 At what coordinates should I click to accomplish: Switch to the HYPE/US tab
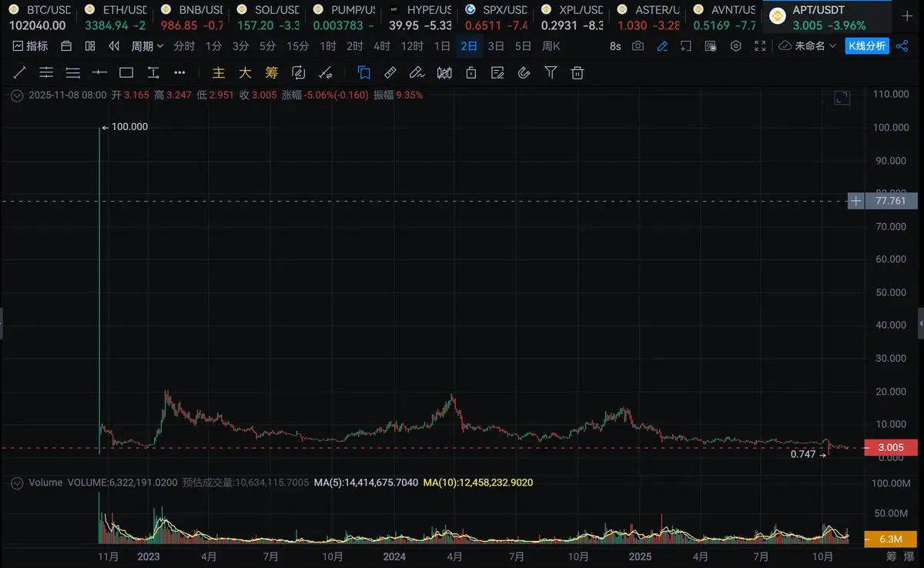(419, 17)
